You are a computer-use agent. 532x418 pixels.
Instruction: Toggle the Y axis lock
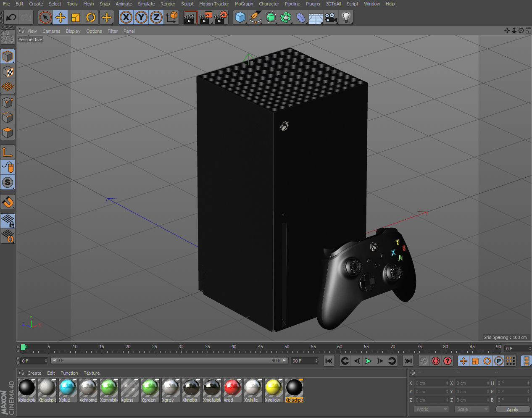(x=141, y=18)
